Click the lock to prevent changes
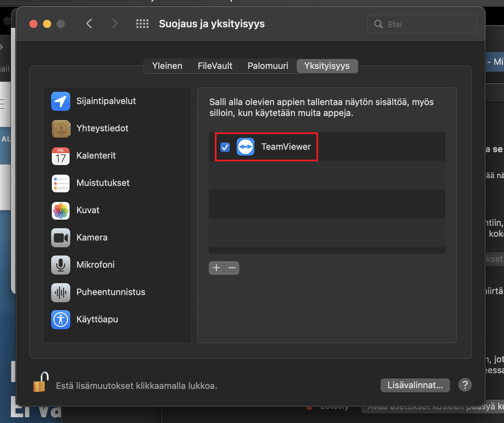Viewport: 504px width, 423px height. click(41, 382)
